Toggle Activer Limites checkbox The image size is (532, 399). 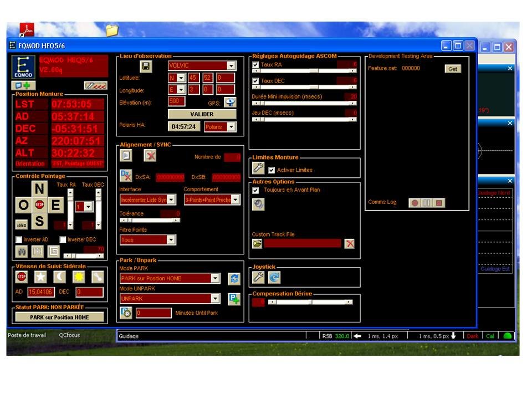click(272, 170)
